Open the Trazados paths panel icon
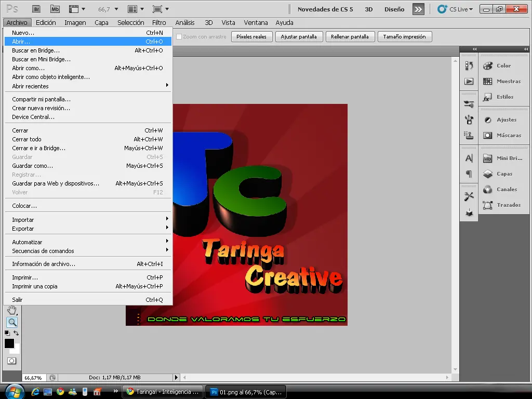532x399 pixels. click(487, 205)
